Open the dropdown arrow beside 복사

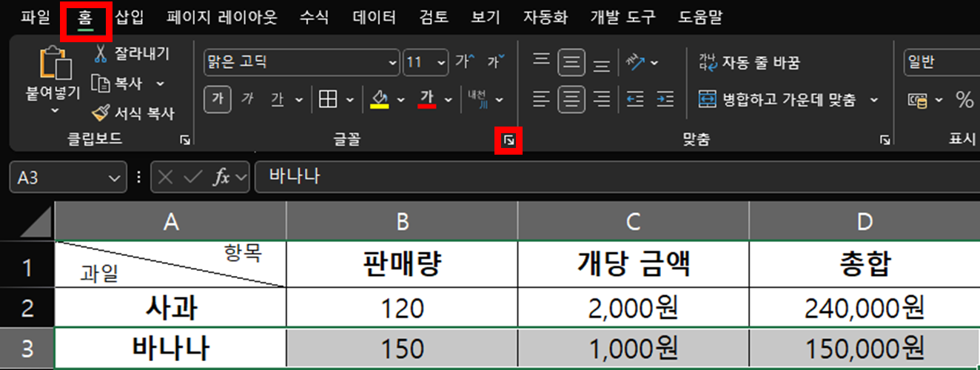[160, 84]
